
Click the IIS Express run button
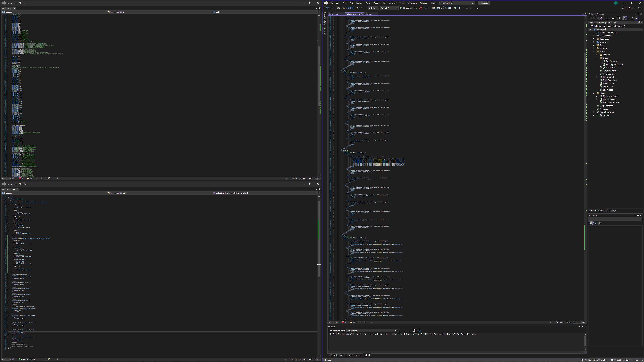pyautogui.click(x=407, y=8)
